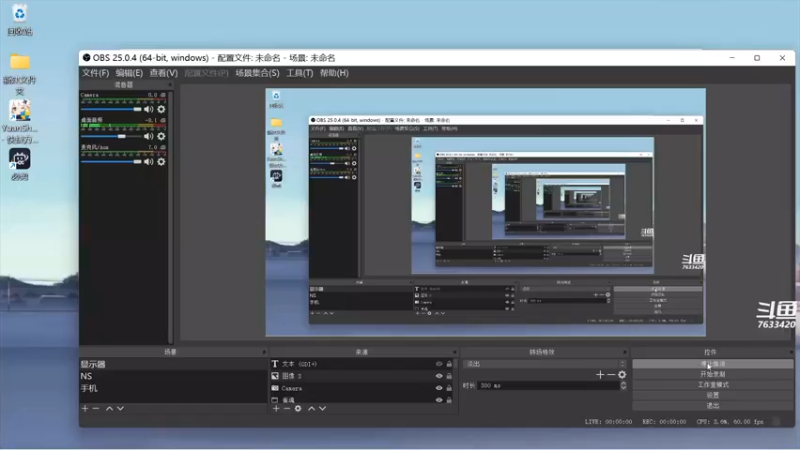Open source properties gear icon

point(298,408)
